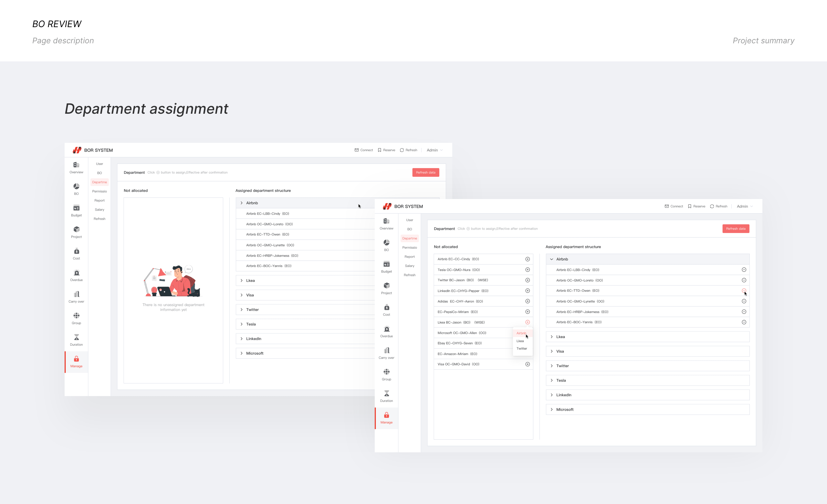Open Admin dropdown in back window header

click(x=434, y=150)
